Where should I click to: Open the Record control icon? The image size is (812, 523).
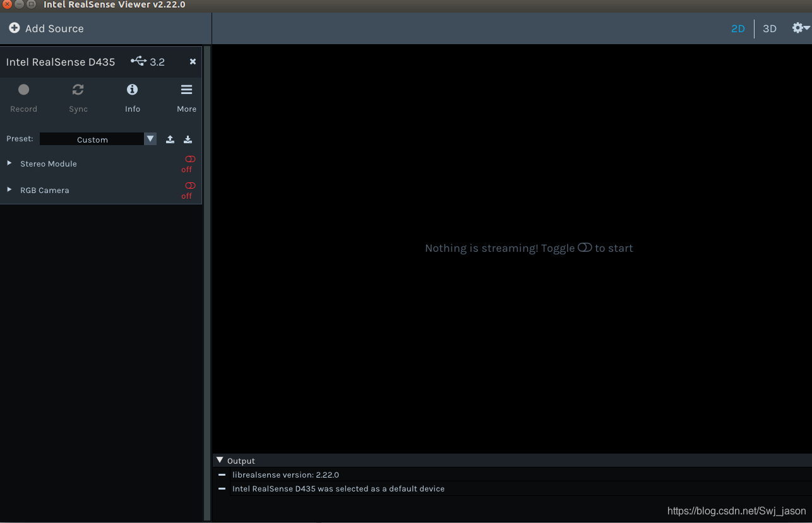click(x=24, y=90)
